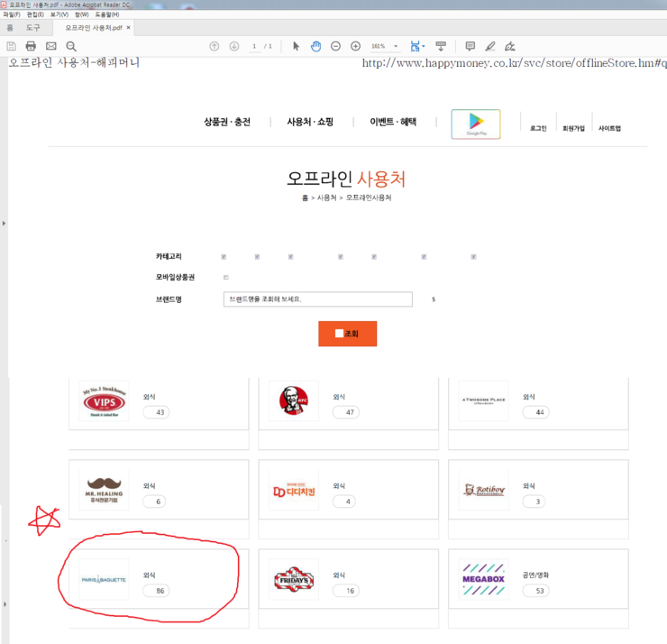Click the 사이트맵 link
667x644 pixels.
coord(609,128)
